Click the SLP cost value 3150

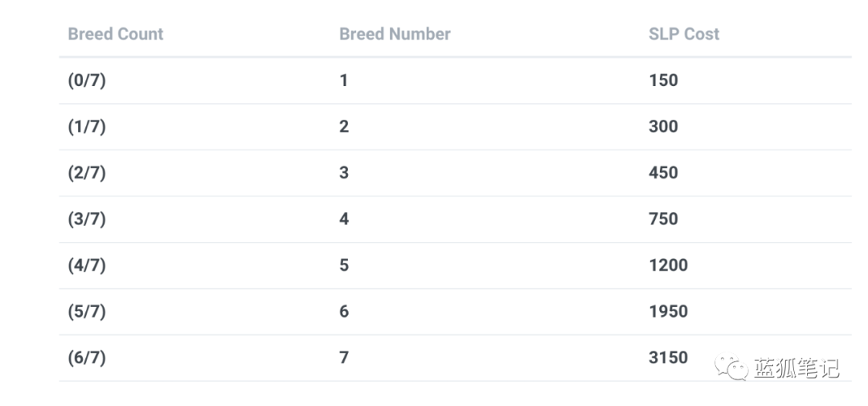[668, 358]
